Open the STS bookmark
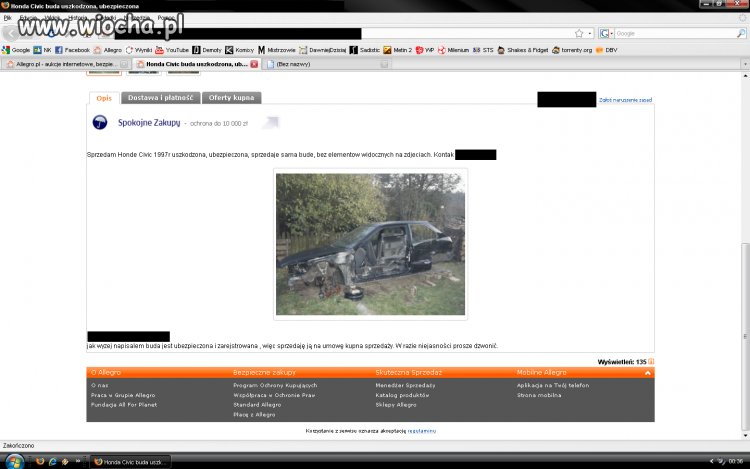 (x=483, y=50)
